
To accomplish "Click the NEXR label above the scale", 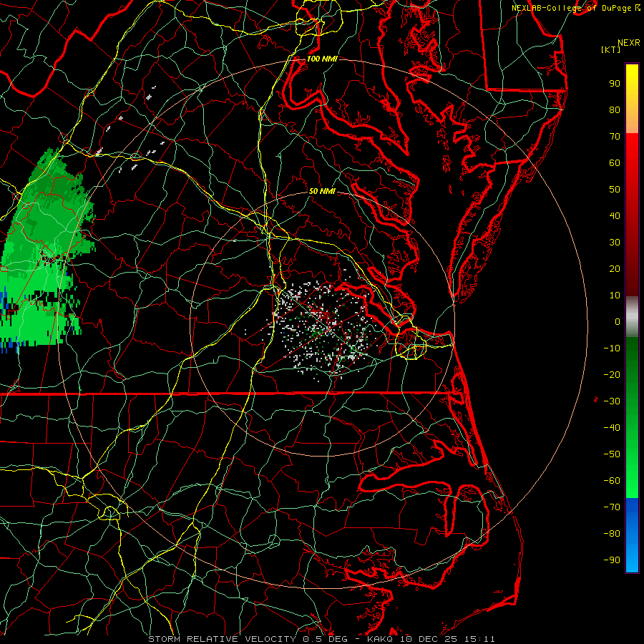I will coord(629,43).
